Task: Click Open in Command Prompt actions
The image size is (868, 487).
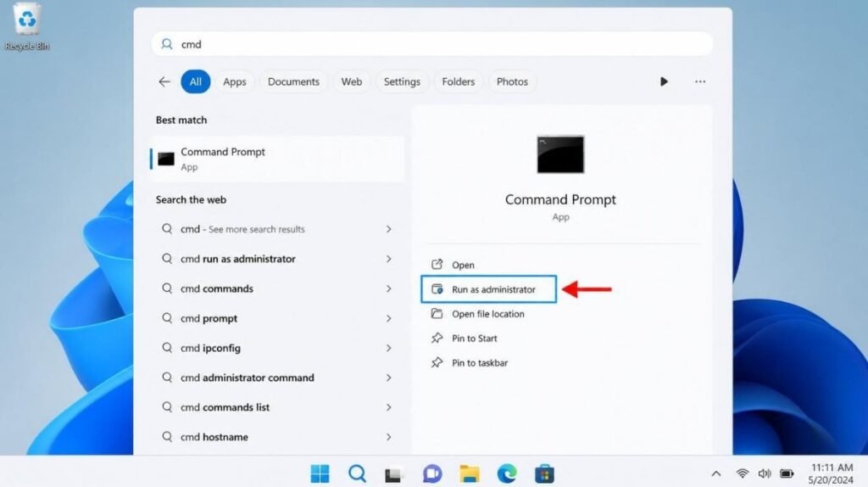Action: pos(453,265)
